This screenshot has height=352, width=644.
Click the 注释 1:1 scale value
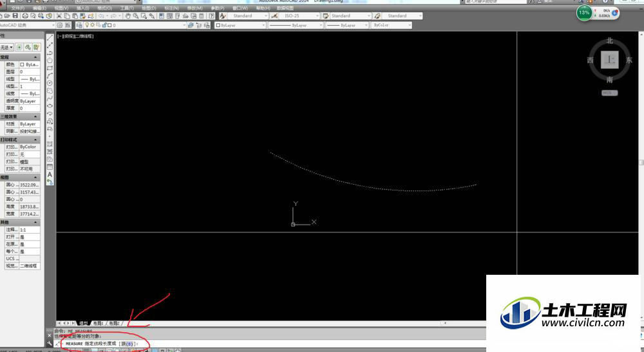[29, 230]
